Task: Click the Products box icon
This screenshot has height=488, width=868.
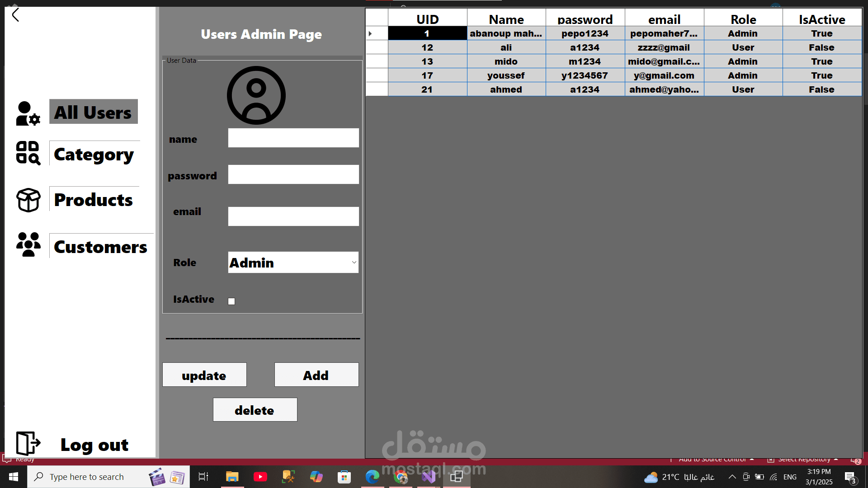Action: point(28,200)
